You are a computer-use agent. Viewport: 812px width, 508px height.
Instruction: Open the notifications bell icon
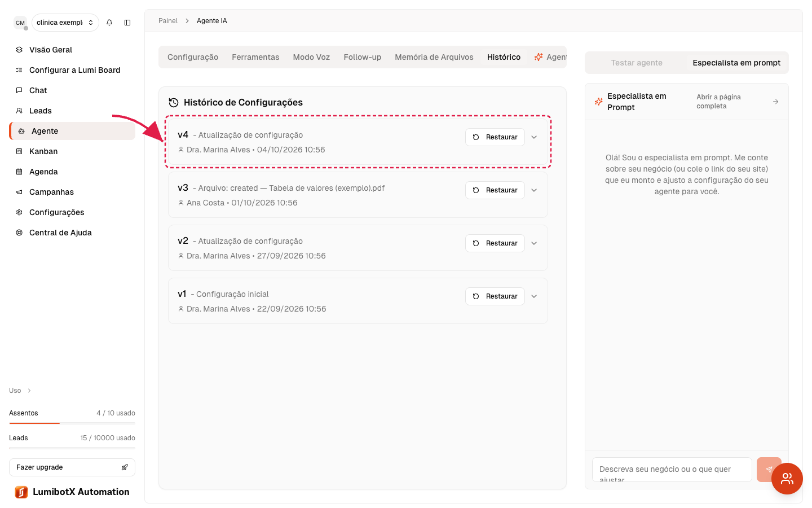[x=109, y=23]
